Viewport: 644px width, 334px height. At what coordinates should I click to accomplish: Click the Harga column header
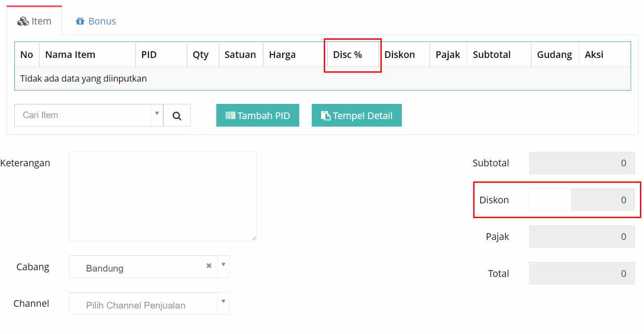(295, 54)
